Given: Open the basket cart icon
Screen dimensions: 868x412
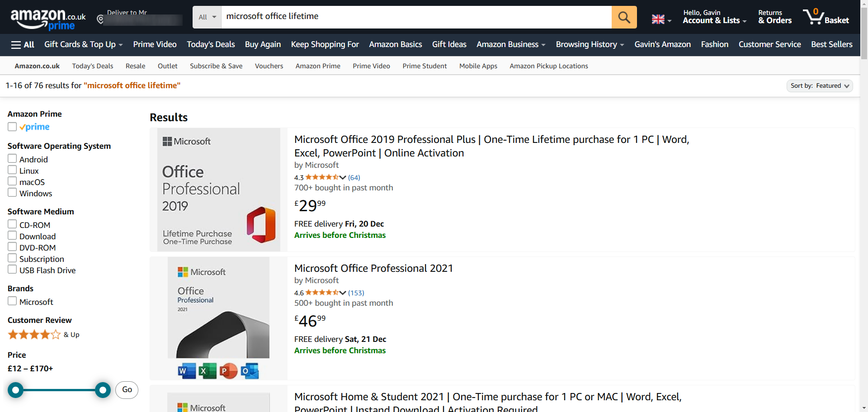Looking at the screenshot, I should [826, 17].
